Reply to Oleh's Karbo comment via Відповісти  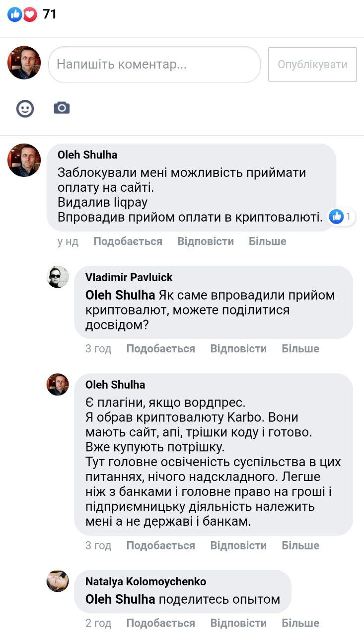238,546
